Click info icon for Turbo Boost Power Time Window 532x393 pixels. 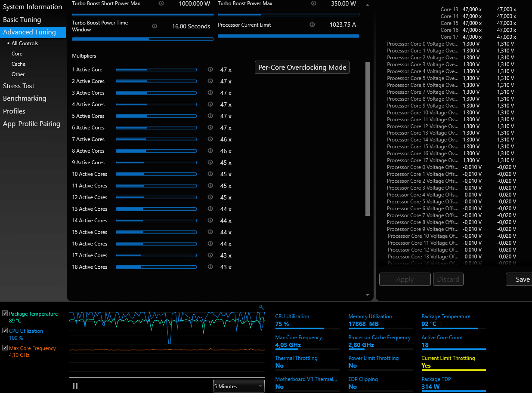(x=155, y=26)
